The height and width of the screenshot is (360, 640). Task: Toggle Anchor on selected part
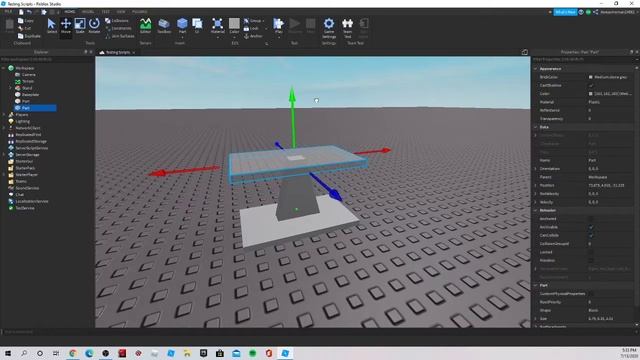(253, 36)
